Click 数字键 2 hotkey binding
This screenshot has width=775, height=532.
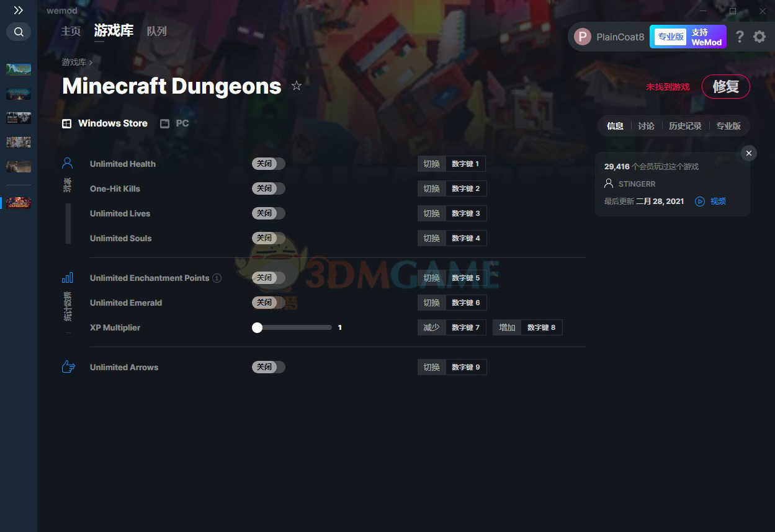tap(465, 188)
